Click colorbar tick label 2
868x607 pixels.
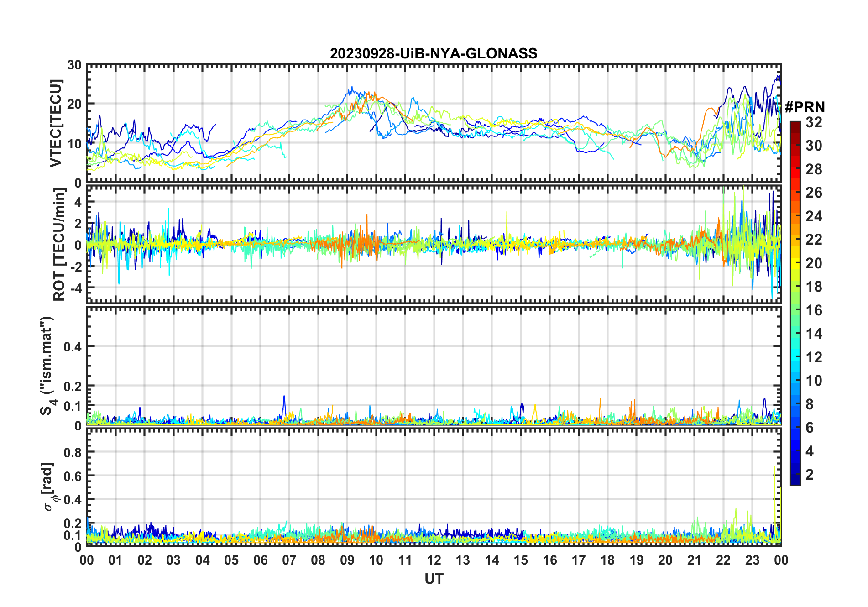810,475
